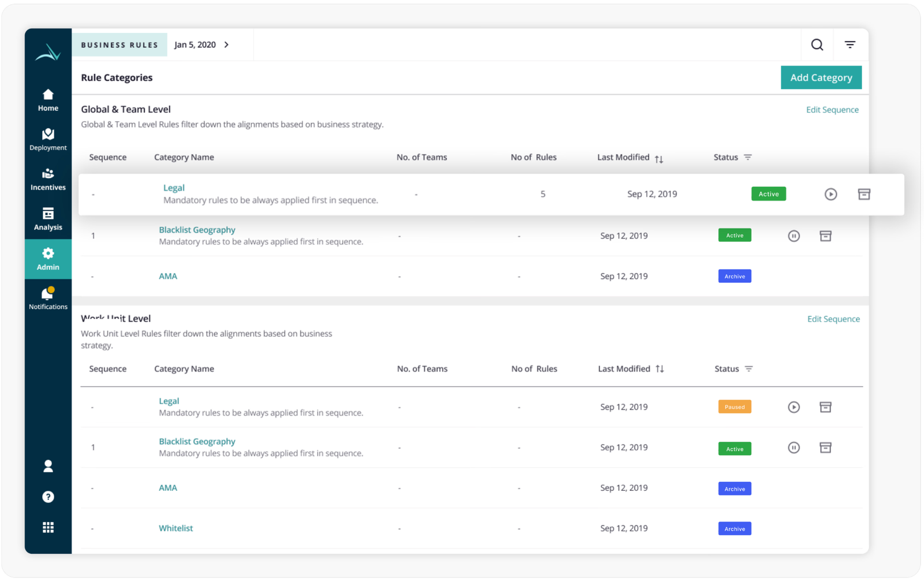Pause Blacklist Geography in Work Unit Level

[794, 447]
